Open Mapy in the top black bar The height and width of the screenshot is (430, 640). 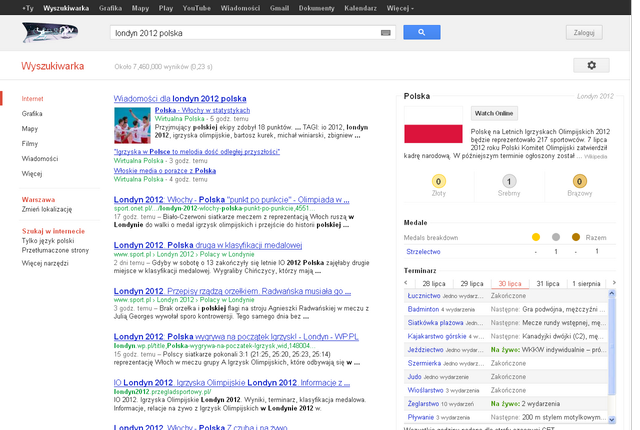pyautogui.click(x=140, y=8)
